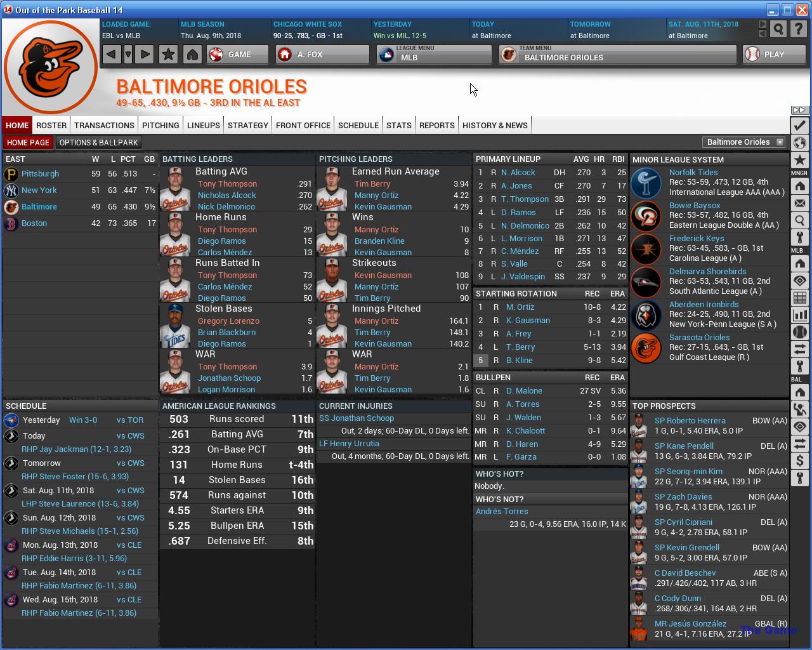Open the diamond field icon under BAL
The width and height of the screenshot is (812, 650).
click(799, 427)
